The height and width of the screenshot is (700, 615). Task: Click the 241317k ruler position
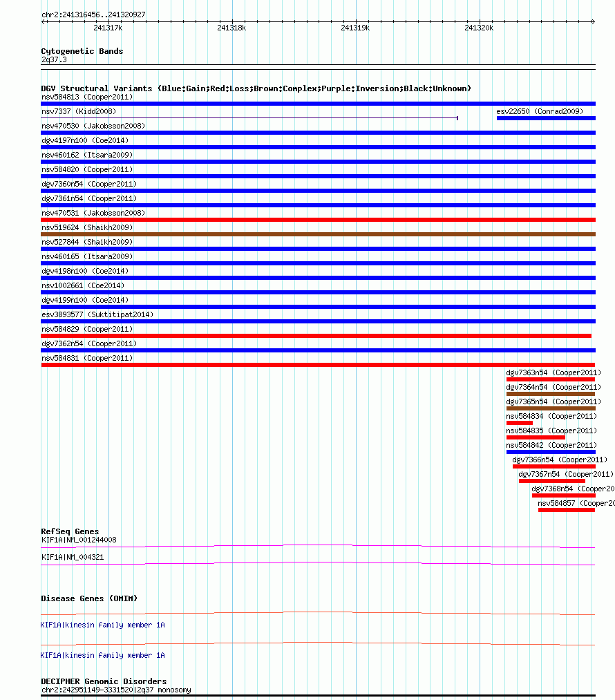[x=108, y=28]
